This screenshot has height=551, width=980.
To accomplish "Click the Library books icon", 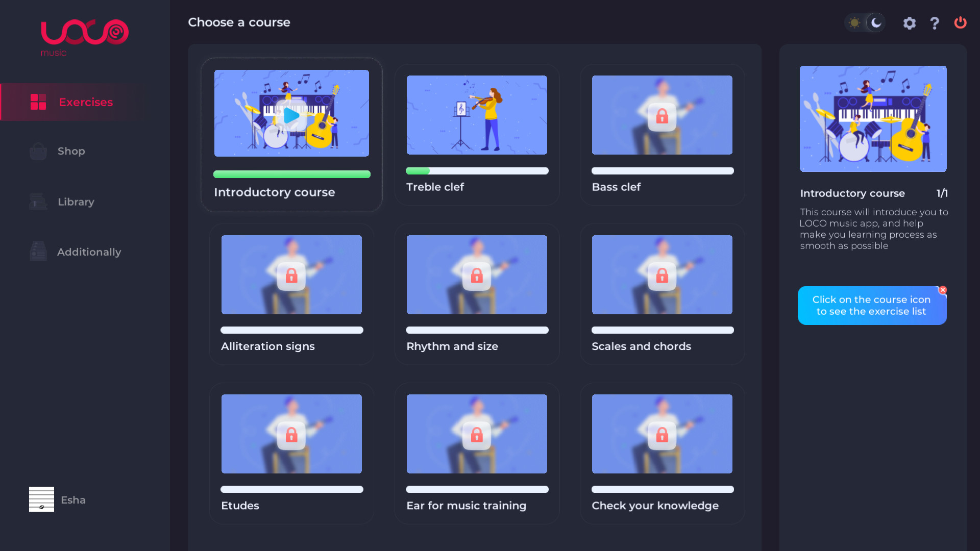I will tap(38, 202).
